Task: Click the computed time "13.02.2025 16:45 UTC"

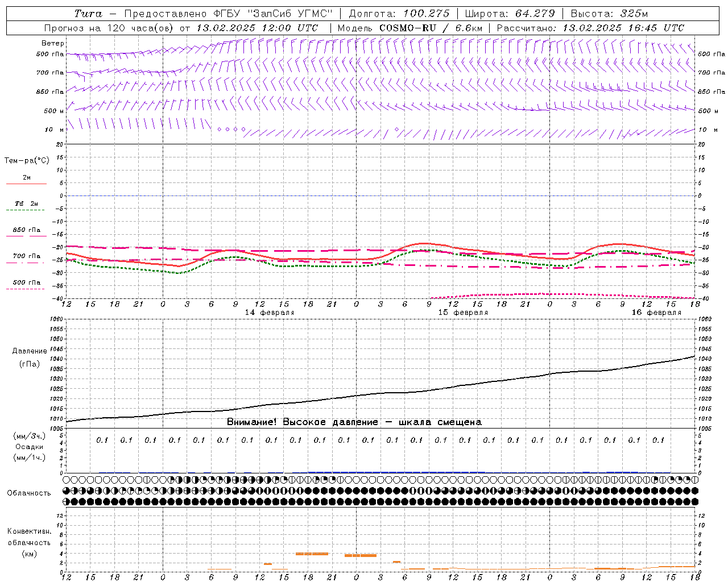Action: [x=623, y=28]
